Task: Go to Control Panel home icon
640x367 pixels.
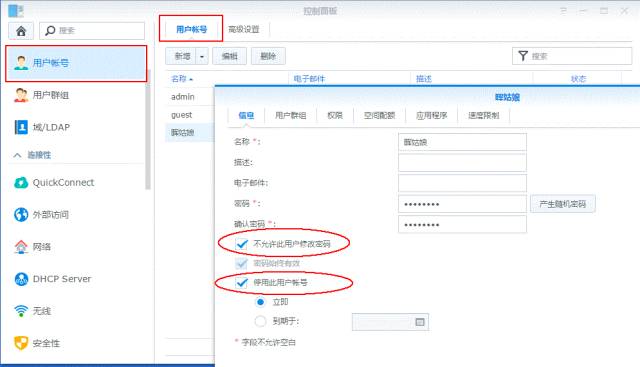Action: [21, 31]
